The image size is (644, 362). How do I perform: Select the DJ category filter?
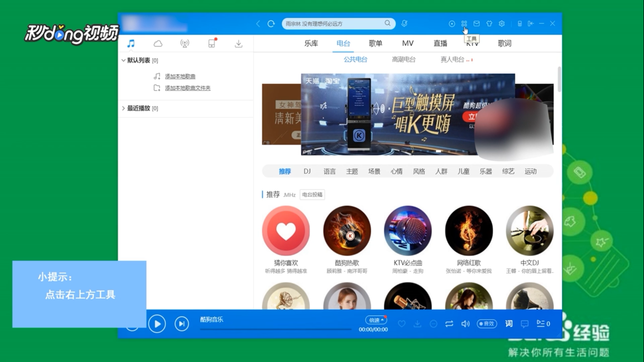307,171
